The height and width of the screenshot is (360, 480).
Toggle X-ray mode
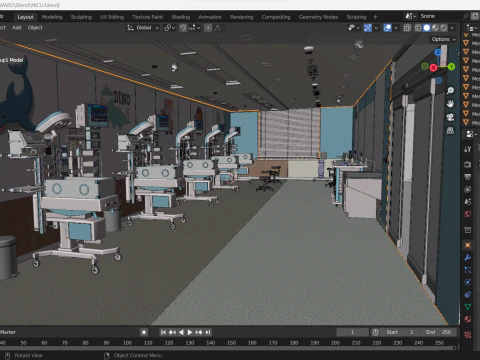pyautogui.click(x=407, y=28)
